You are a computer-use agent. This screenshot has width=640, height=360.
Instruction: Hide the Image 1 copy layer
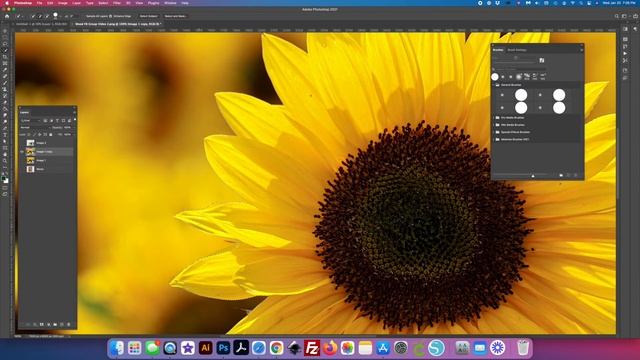click(22, 152)
